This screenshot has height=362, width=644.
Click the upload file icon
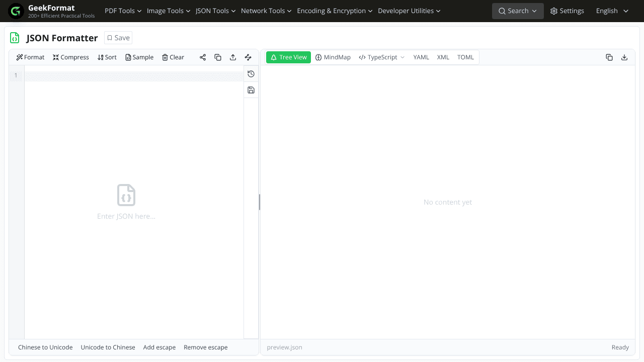pyautogui.click(x=233, y=57)
